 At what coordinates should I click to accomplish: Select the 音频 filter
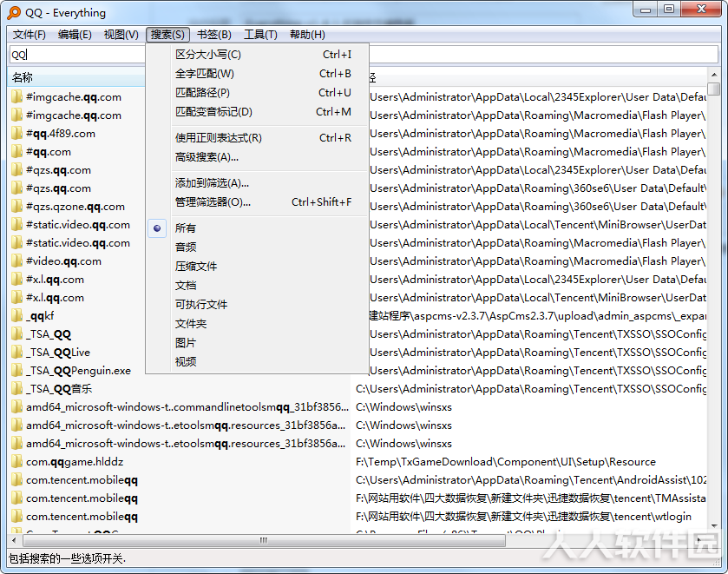(x=258, y=247)
